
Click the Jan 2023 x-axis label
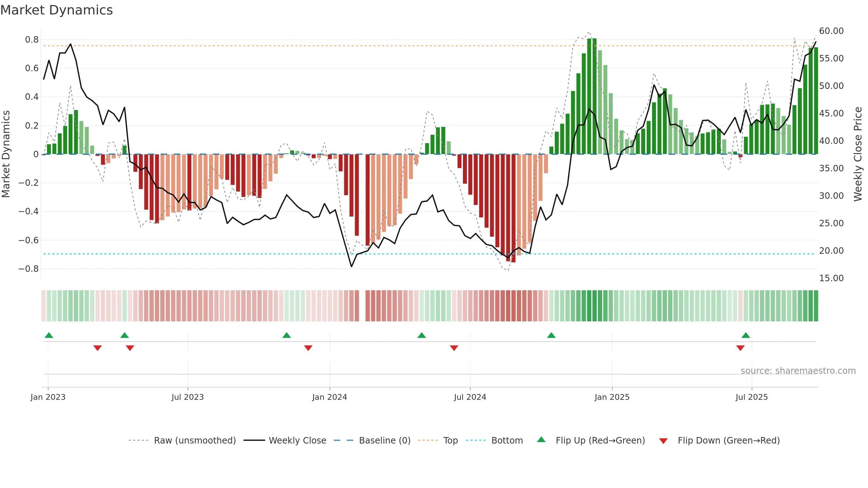pos(48,397)
